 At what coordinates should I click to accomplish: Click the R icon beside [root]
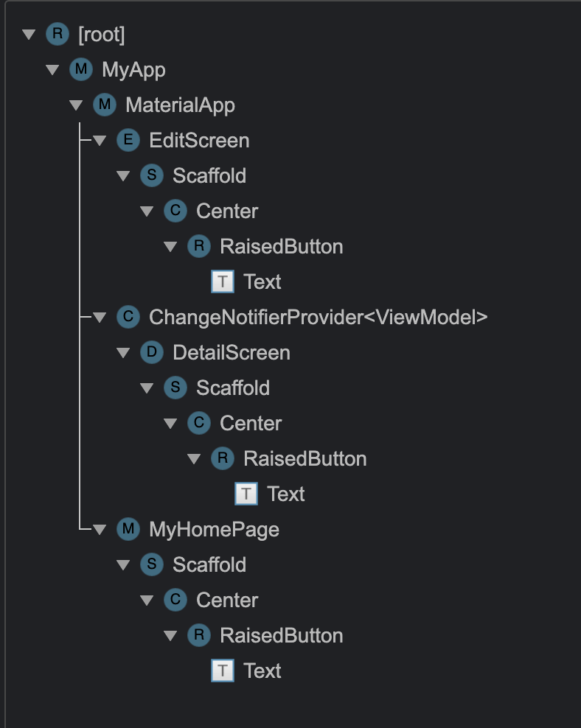pyautogui.click(x=57, y=34)
